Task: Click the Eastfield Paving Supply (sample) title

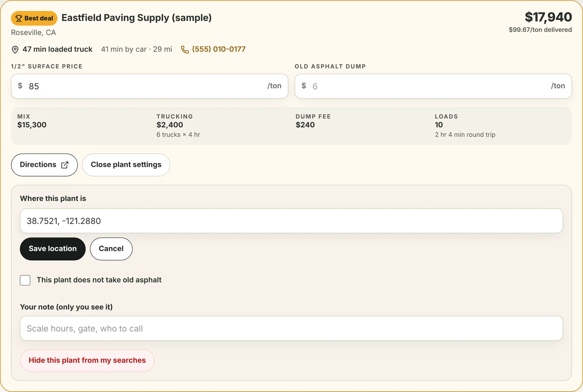Action: coord(137,18)
